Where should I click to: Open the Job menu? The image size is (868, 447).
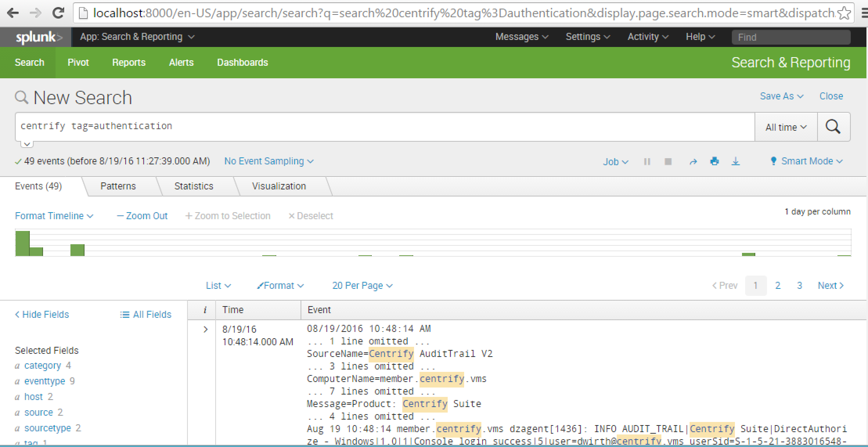coord(616,162)
